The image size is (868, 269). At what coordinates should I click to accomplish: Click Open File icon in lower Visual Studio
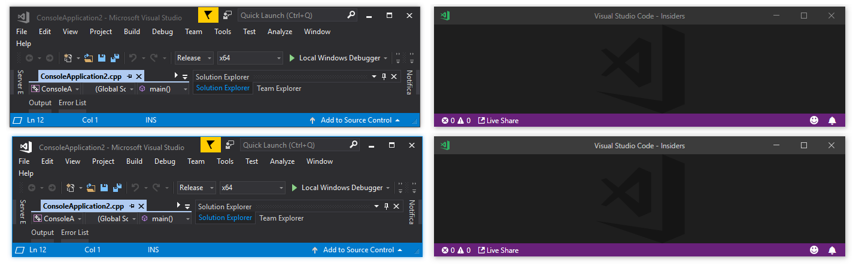[91, 188]
